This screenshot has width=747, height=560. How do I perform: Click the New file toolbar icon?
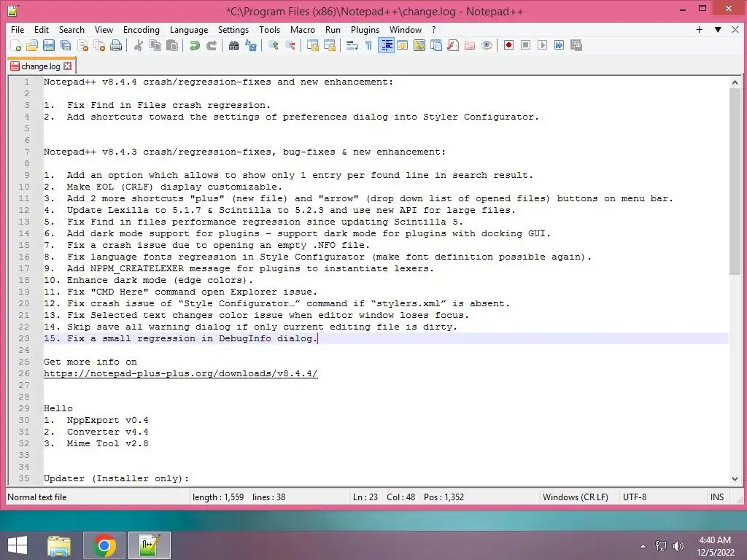[16, 45]
